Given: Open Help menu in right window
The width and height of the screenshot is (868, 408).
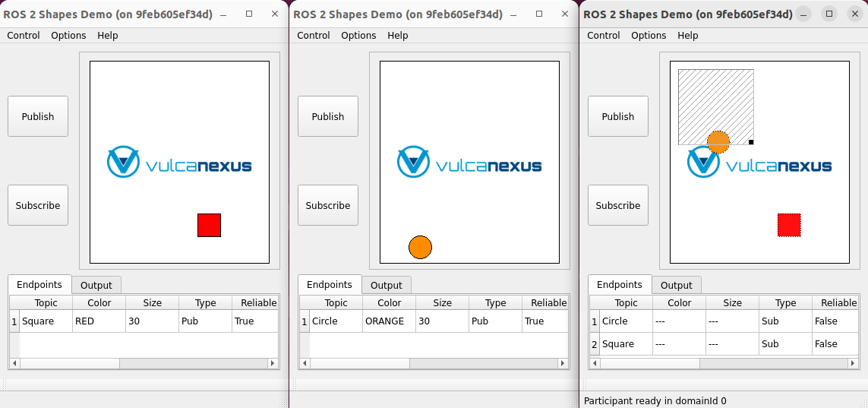Looking at the screenshot, I should click(687, 36).
